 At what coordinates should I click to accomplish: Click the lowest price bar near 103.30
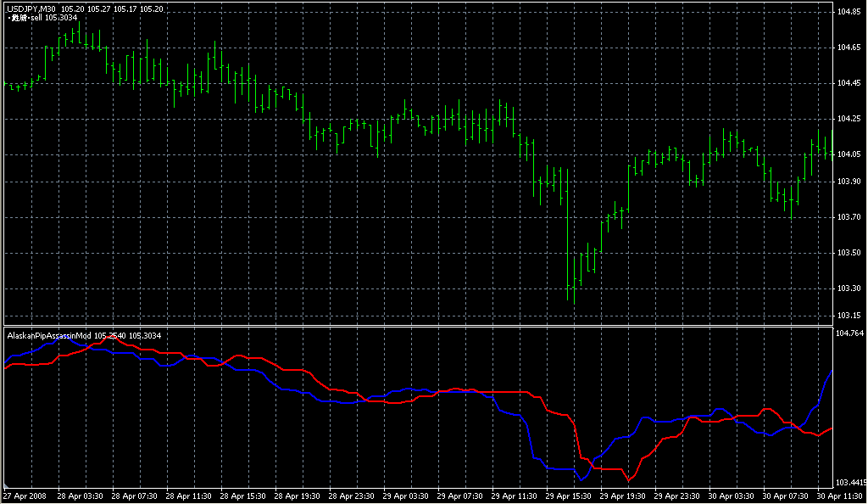[572, 288]
